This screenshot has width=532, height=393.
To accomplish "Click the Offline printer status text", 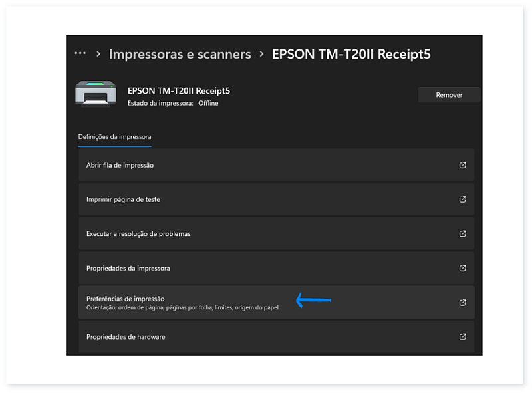I will (208, 103).
